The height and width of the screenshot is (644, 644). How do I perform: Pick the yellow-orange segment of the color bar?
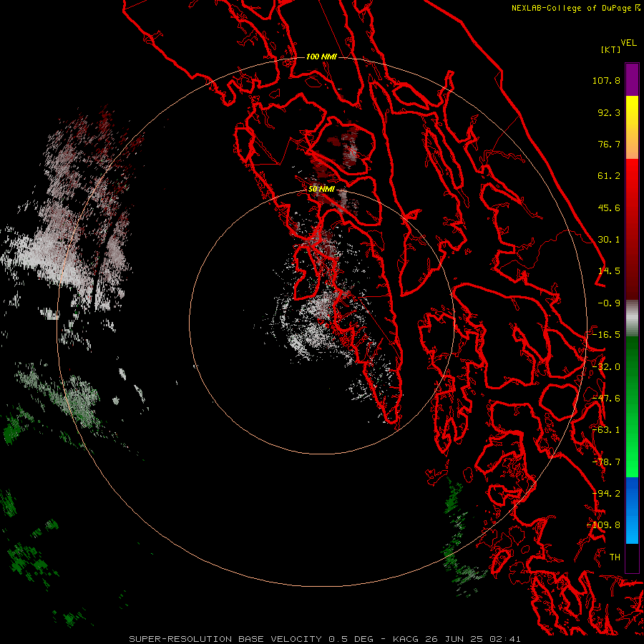pos(632,127)
